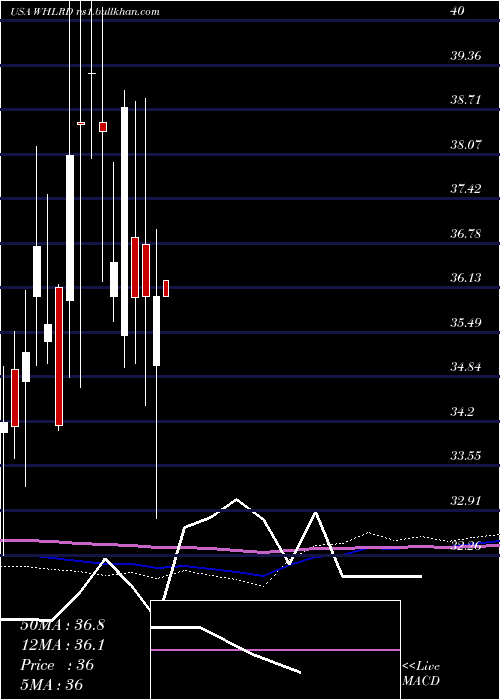Click the price label 40
Image resolution: width=500 pixels, height=700 pixels.
tap(458, 11)
